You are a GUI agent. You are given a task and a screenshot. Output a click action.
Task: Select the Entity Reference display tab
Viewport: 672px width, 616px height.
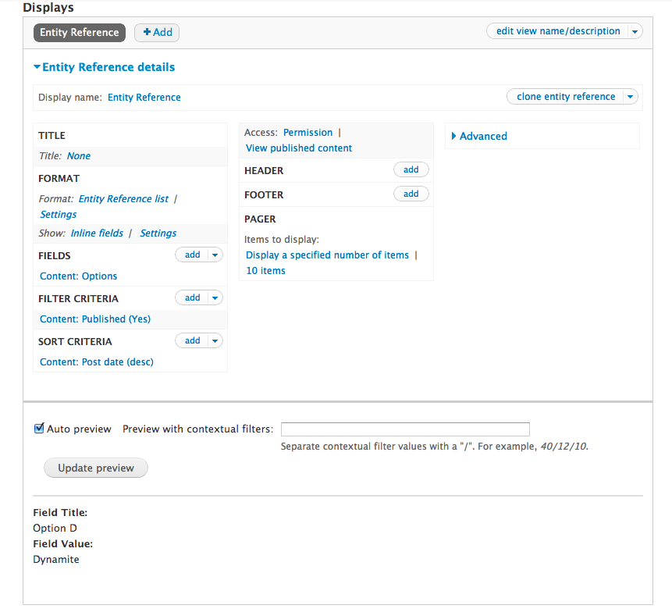click(79, 32)
